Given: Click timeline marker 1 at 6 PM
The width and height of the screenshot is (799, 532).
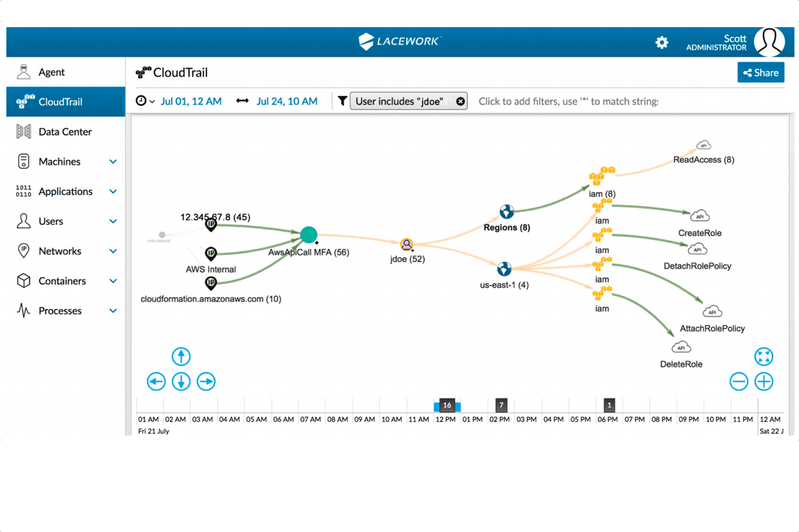Looking at the screenshot, I should pyautogui.click(x=609, y=405).
